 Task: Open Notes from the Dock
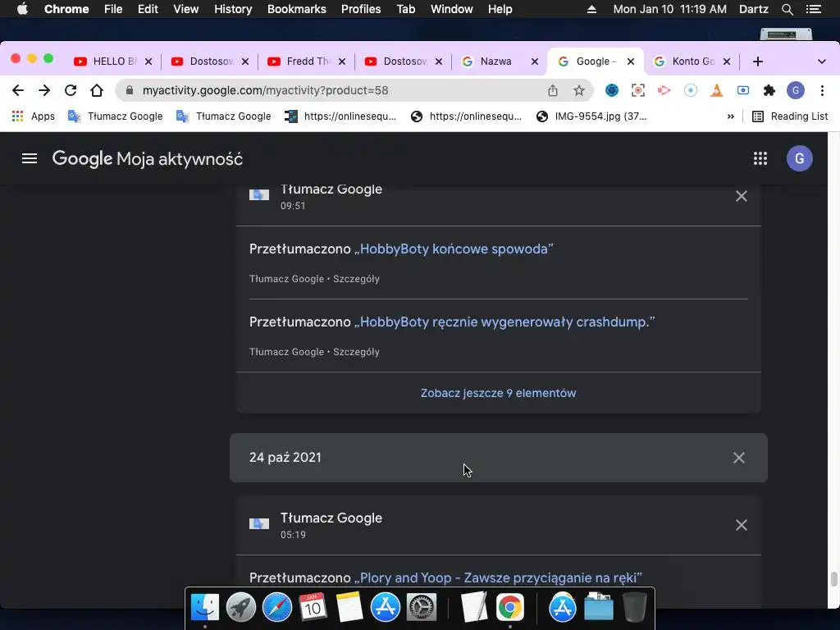coord(349,608)
